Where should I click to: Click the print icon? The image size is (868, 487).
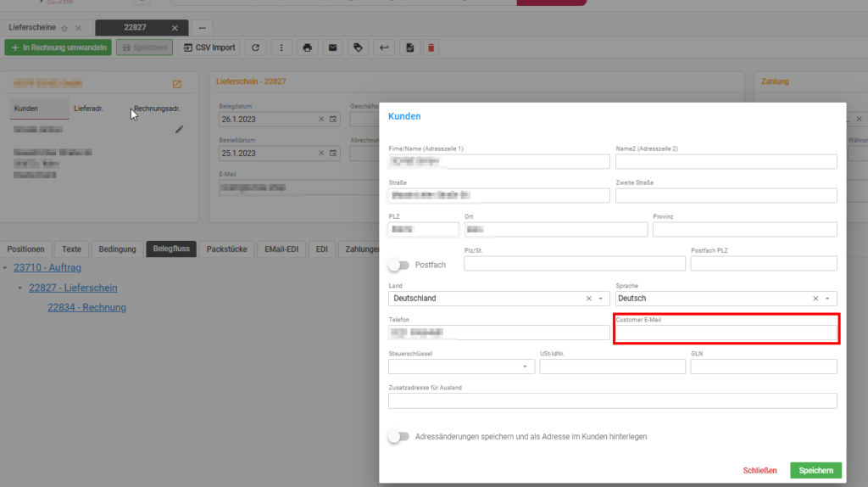[x=307, y=48]
